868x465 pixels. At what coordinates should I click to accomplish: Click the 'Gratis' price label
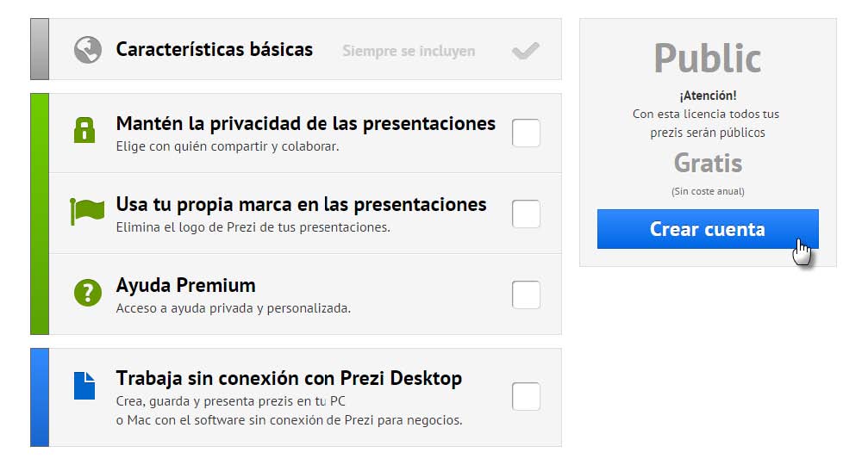[x=708, y=163]
